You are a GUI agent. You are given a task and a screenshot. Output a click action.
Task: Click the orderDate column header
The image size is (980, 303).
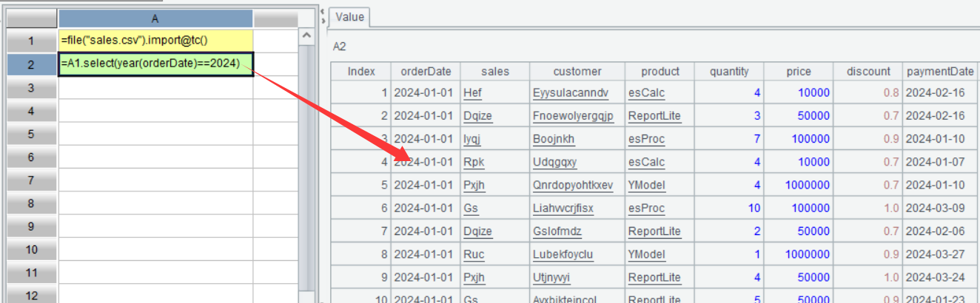(425, 71)
